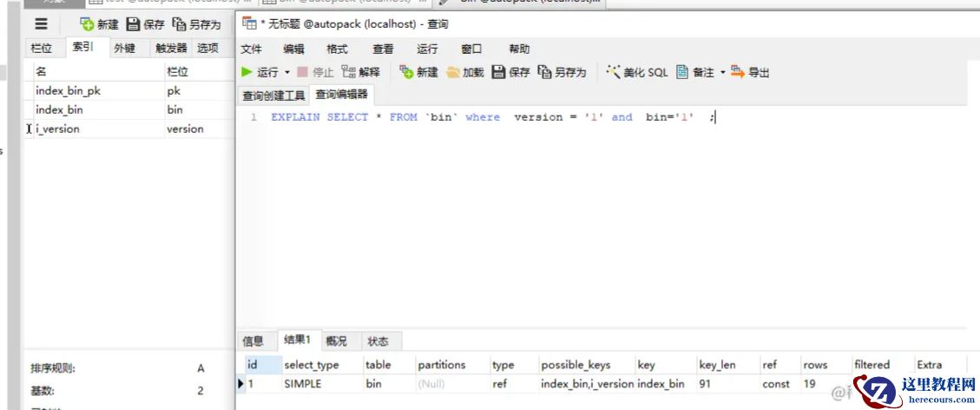
Task: Switch to the Triggers (触发器) tab
Action: (171, 48)
